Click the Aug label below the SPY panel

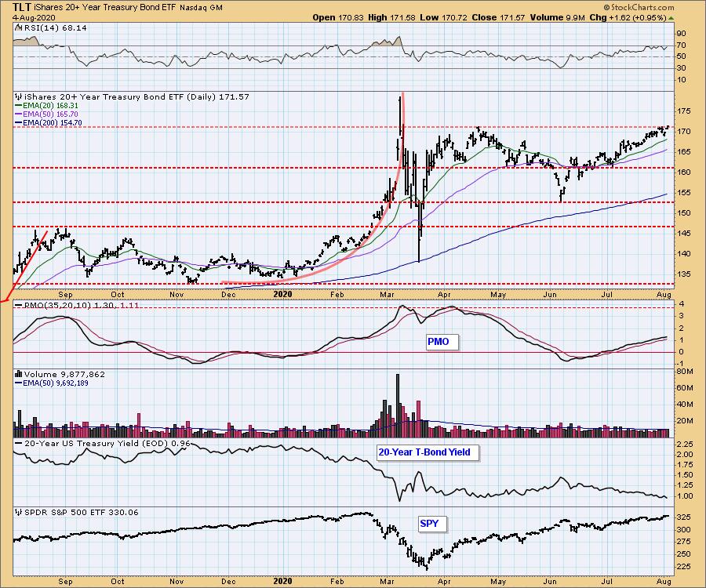tap(664, 582)
